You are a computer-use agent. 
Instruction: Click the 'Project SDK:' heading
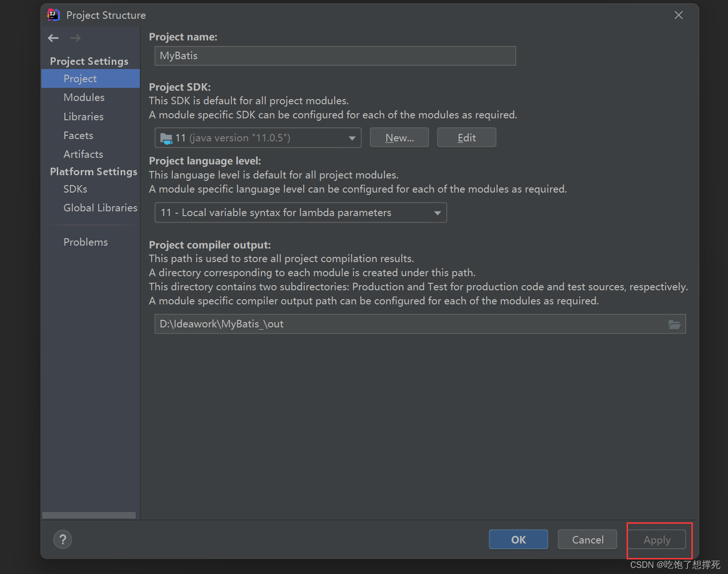pos(180,87)
